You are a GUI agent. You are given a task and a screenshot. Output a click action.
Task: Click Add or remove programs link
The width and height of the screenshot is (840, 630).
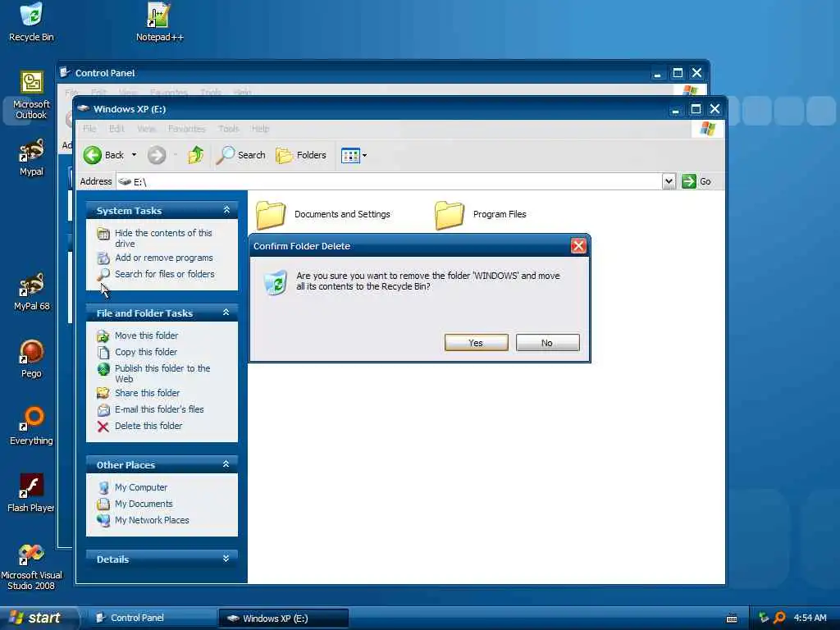tap(155, 258)
